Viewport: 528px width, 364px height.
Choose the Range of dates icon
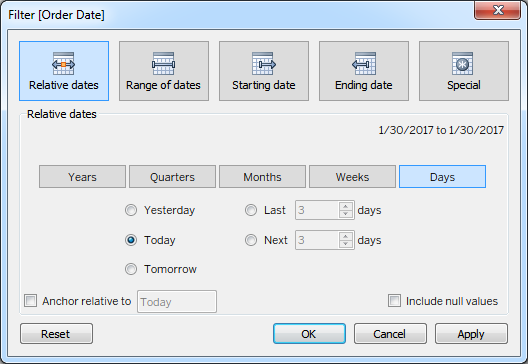tap(163, 64)
